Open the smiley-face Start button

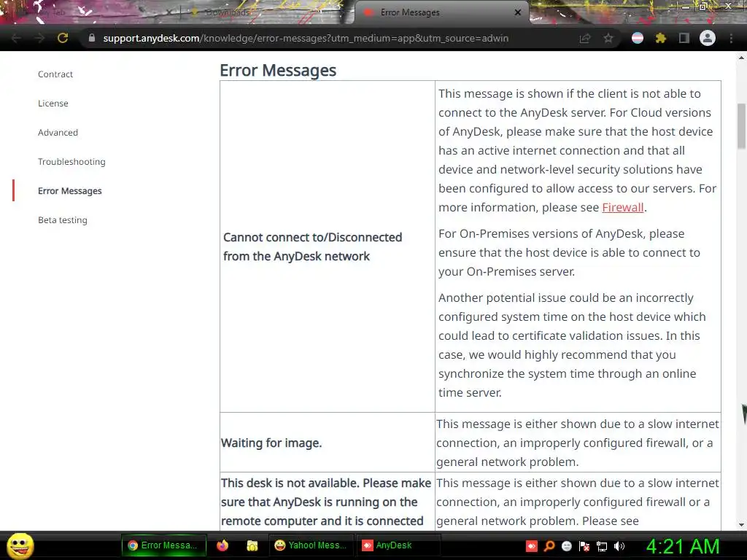point(20,545)
